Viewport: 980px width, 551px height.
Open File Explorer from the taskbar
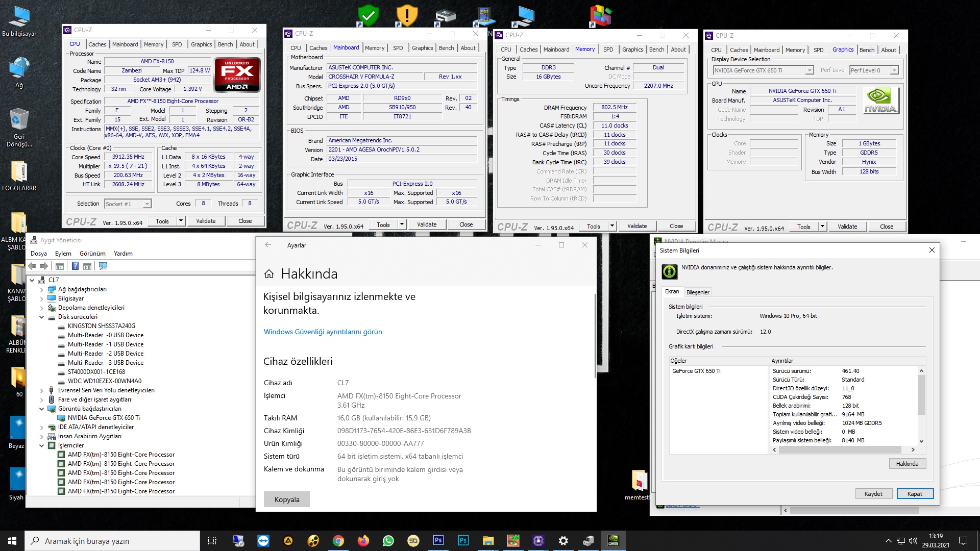tap(488, 541)
